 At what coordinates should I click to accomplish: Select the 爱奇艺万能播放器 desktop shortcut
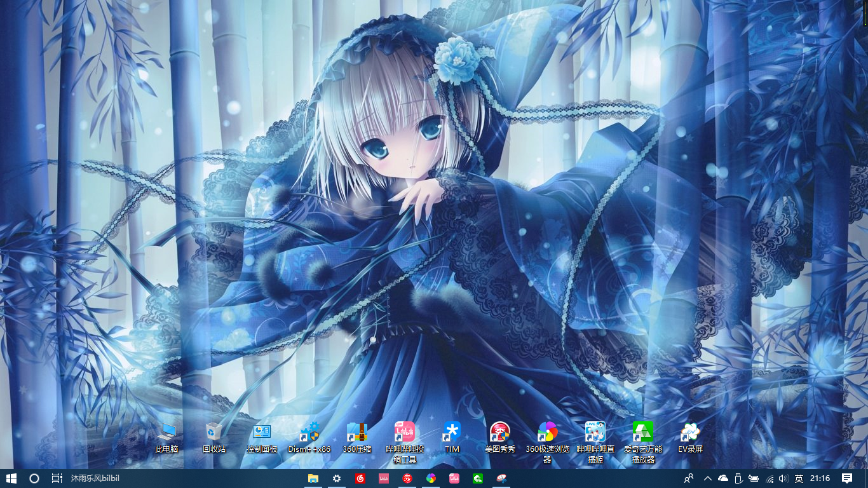pyautogui.click(x=643, y=442)
